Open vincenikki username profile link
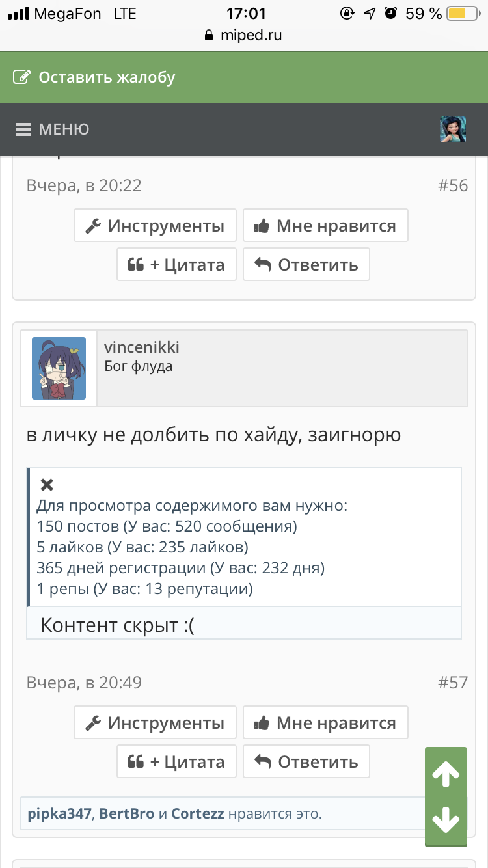 tap(142, 347)
